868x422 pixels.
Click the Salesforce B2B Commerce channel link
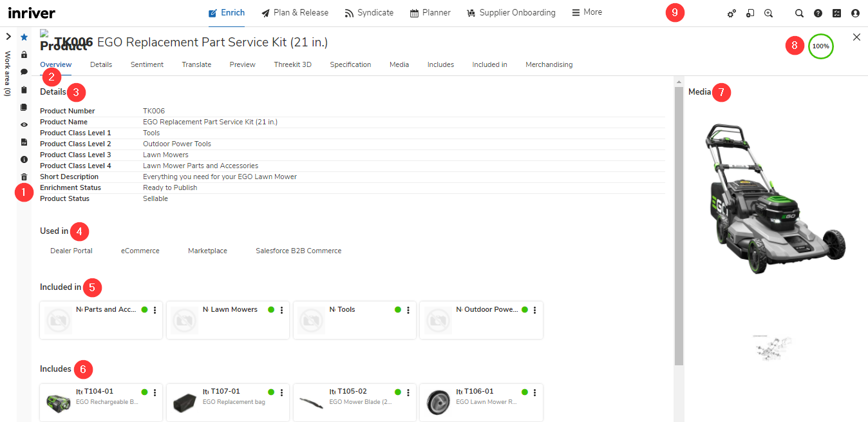(299, 251)
